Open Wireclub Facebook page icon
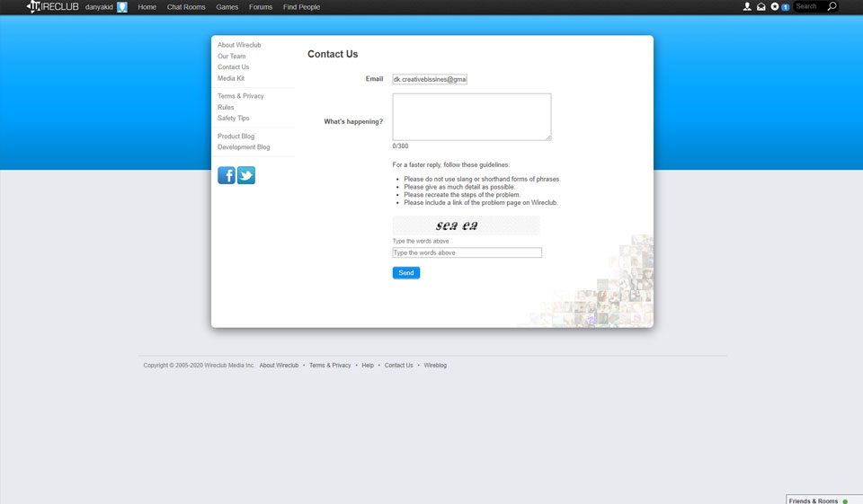Image resolution: width=863 pixels, height=504 pixels. 227,175
